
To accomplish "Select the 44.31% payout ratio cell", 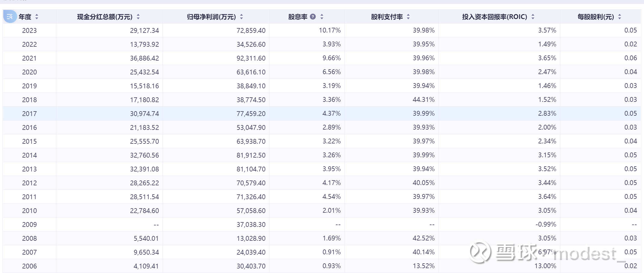I will [x=423, y=100].
